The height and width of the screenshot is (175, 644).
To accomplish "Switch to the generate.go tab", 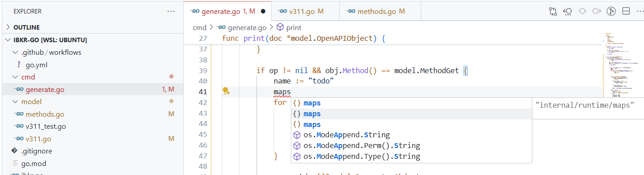I will (x=227, y=11).
